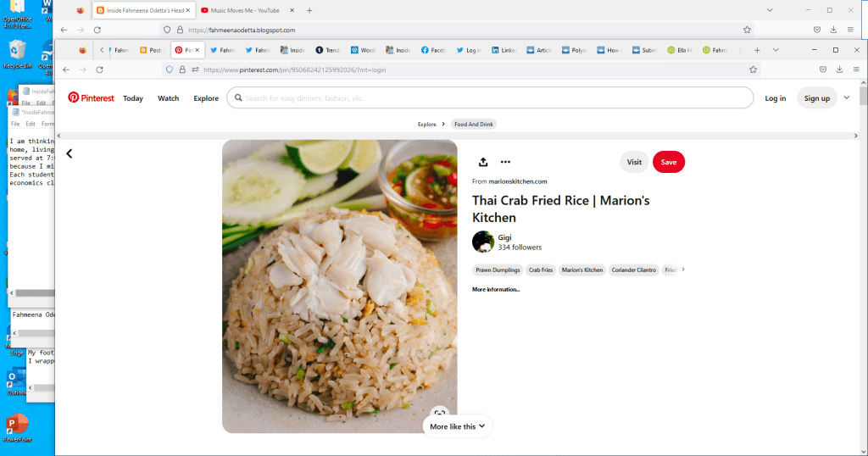
Task: Click the tracking protection shield in Pinterest window
Action: 170,70
